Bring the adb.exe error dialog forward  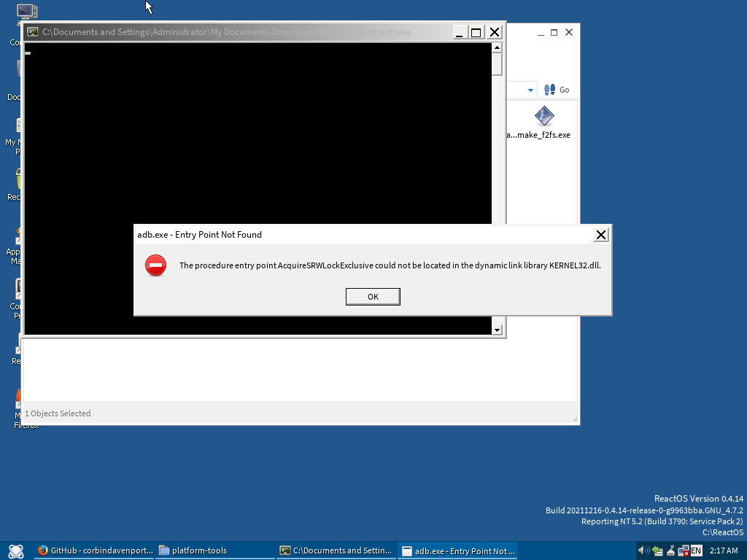coord(457,550)
